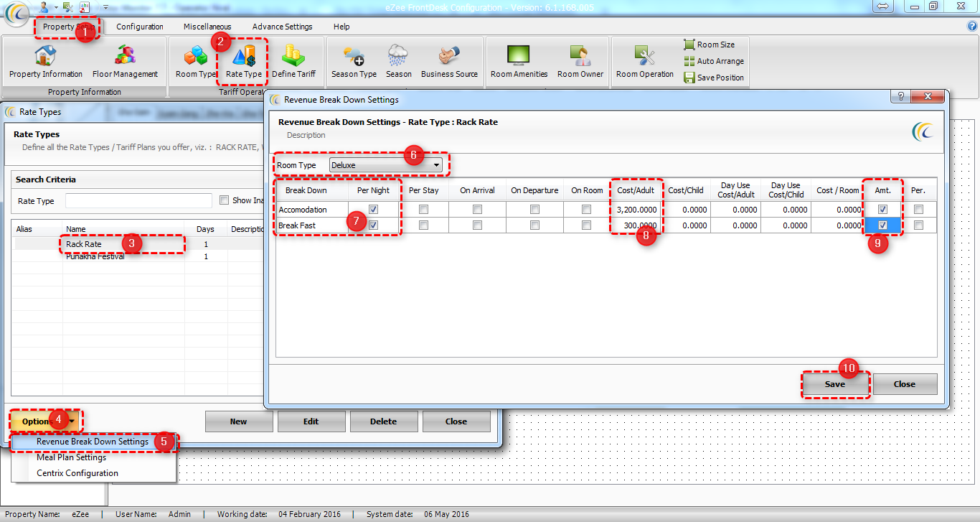This screenshot has height=522, width=980.
Task: Open Room Owner setup
Action: tap(580, 62)
